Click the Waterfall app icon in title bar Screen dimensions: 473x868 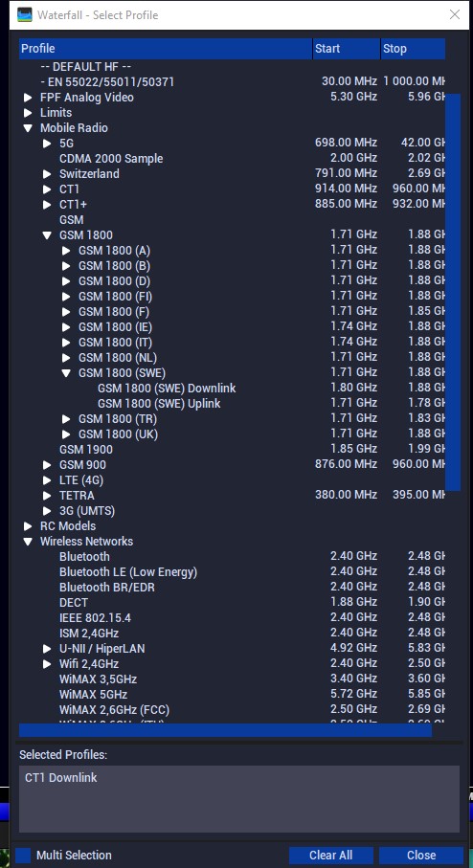(x=25, y=15)
